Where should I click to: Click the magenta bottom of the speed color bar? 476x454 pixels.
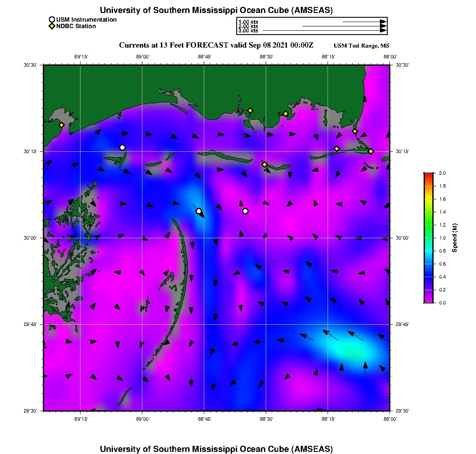click(x=428, y=301)
